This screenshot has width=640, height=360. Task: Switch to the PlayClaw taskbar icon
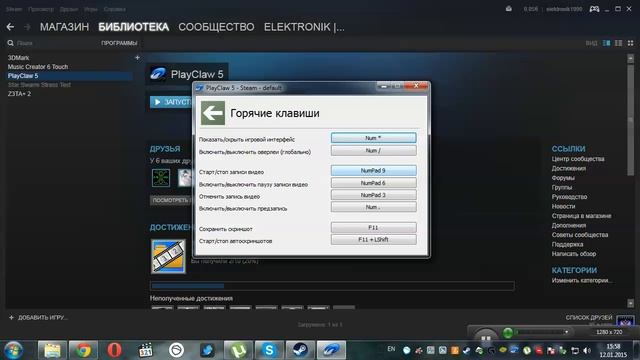click(x=331, y=350)
